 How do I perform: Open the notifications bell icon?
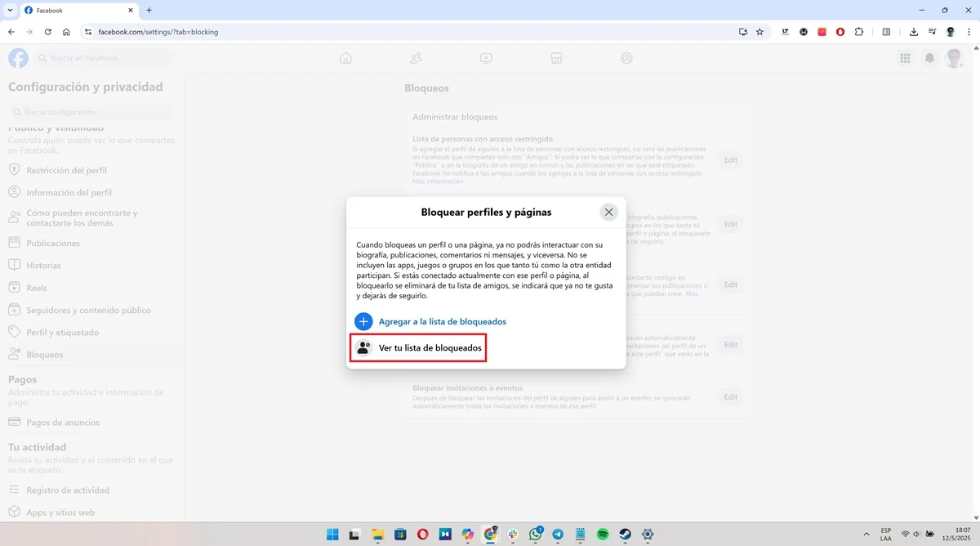(929, 58)
